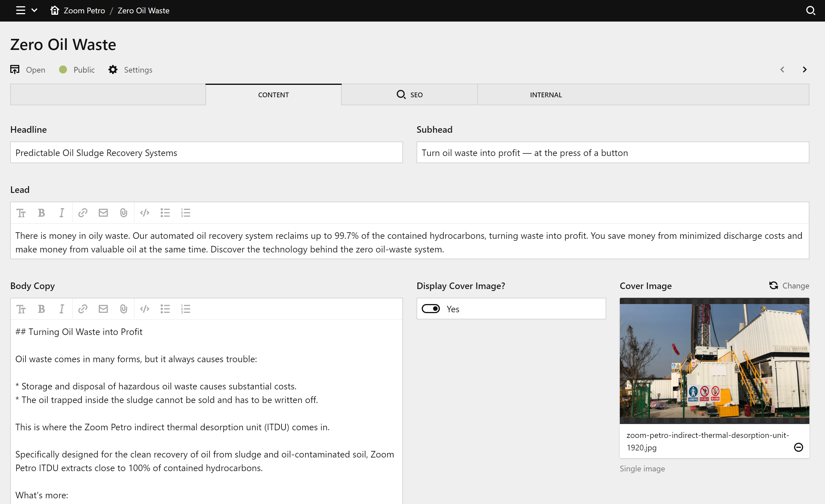The height and width of the screenshot is (504, 825).
Task: Click inside the Headline input field
Action: click(206, 152)
